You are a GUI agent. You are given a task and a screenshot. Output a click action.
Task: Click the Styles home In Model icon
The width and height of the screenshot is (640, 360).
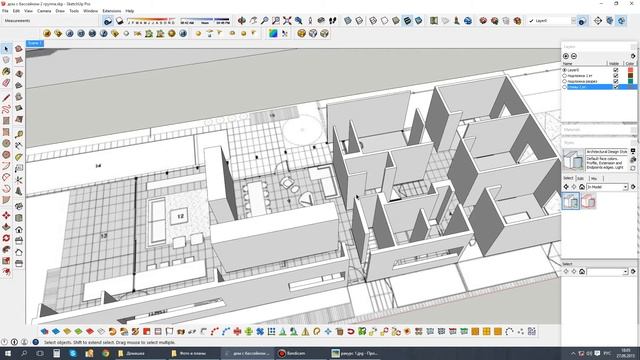click(582, 187)
